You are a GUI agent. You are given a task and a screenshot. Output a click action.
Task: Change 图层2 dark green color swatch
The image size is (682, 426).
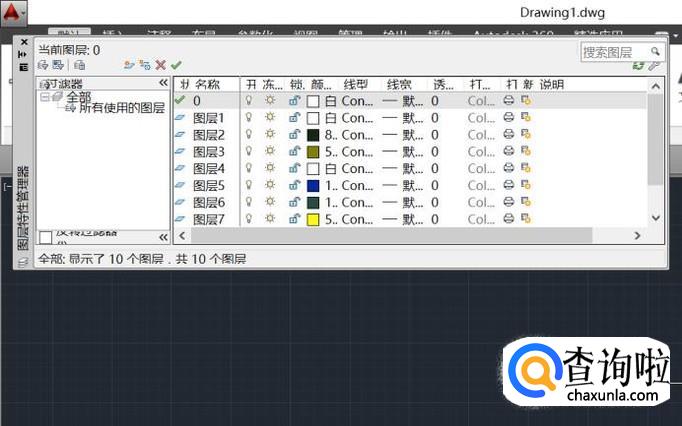pyautogui.click(x=313, y=135)
